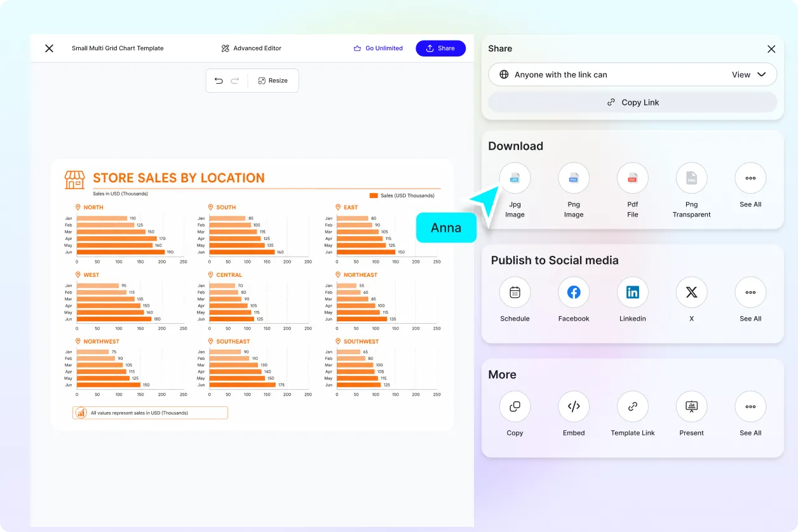See All options in Download section
Viewport: 798px width, 532px height.
[x=750, y=178]
